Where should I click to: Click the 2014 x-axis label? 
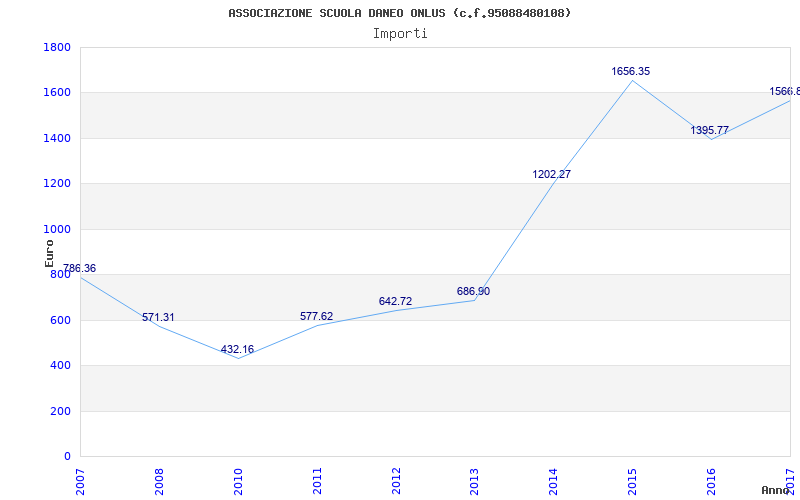[554, 481]
